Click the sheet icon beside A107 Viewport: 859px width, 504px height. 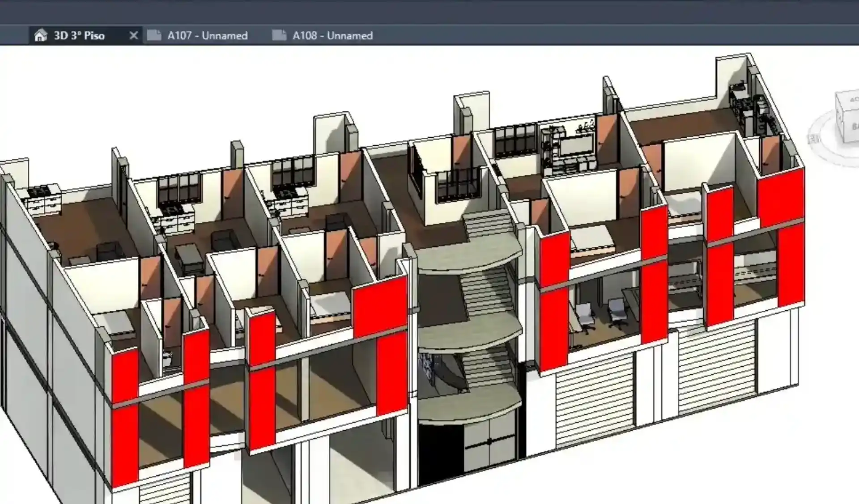click(154, 35)
